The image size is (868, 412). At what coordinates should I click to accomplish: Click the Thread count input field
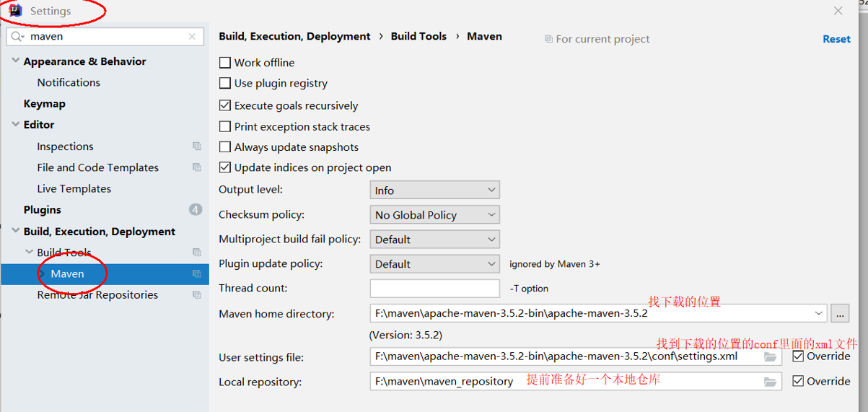point(434,288)
